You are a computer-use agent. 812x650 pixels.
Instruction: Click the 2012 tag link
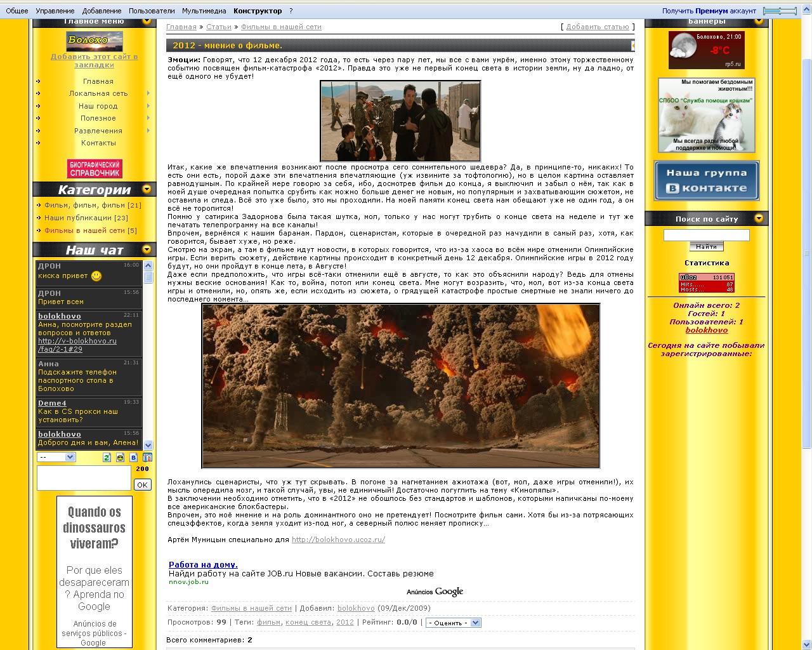click(x=345, y=622)
